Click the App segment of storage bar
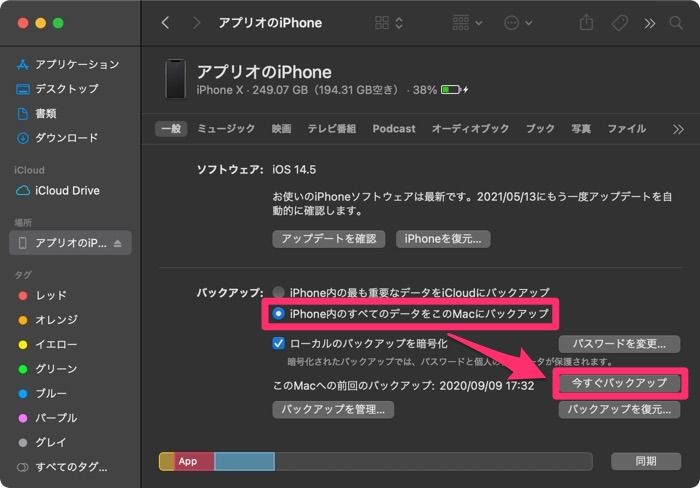 point(194,461)
